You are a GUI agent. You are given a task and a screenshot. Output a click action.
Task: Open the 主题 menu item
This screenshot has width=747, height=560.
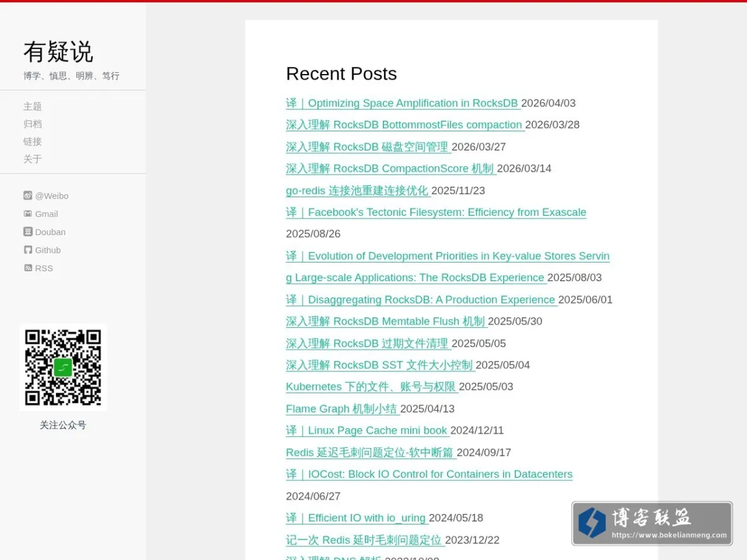click(33, 106)
